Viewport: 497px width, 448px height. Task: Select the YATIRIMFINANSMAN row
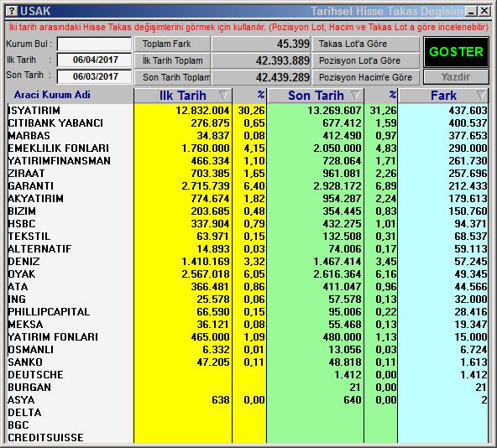pyautogui.click(x=247, y=161)
